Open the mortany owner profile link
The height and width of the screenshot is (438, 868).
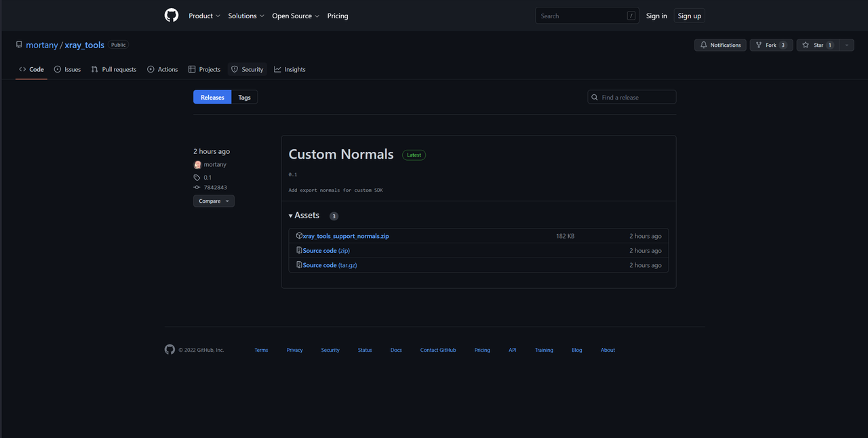pyautogui.click(x=42, y=45)
